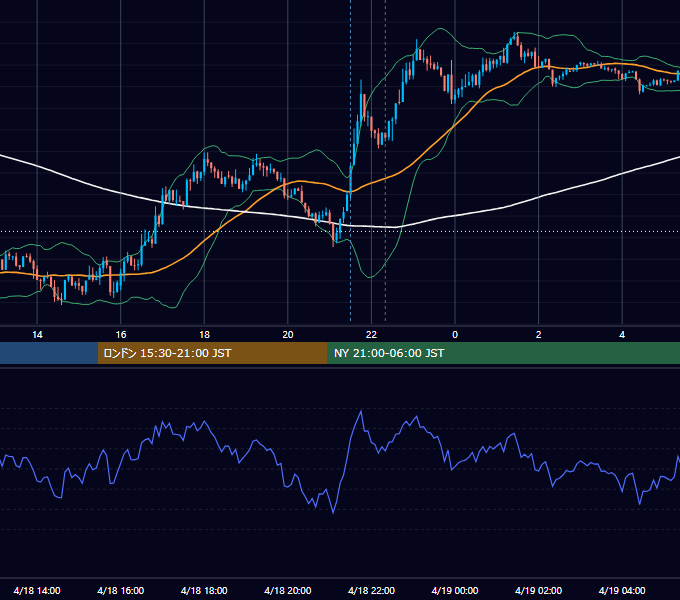680x600 pixels.
Task: Click the 4/19 00:00 date label
Action: coord(455,590)
